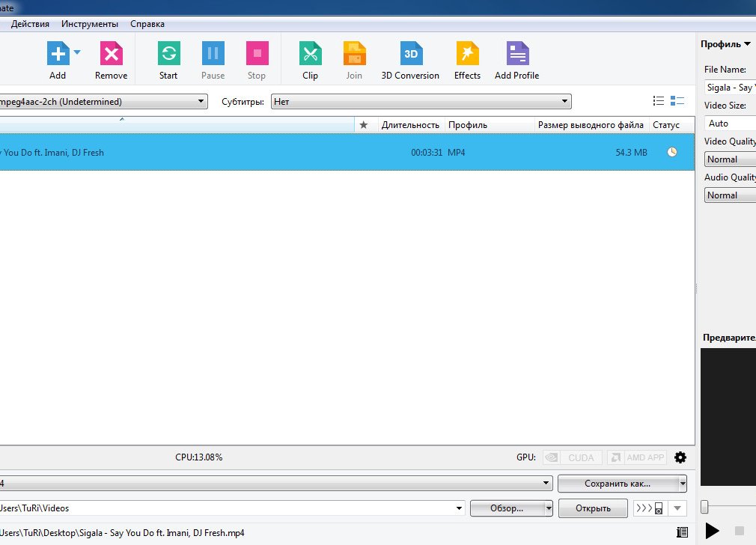
Task: Sort by the star column header
Action: click(x=364, y=125)
